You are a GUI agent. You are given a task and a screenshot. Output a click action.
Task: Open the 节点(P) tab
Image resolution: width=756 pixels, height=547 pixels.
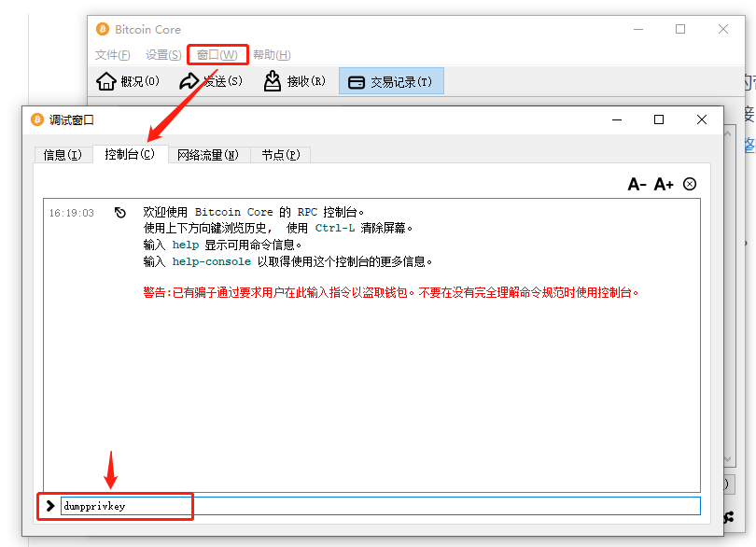click(x=279, y=155)
